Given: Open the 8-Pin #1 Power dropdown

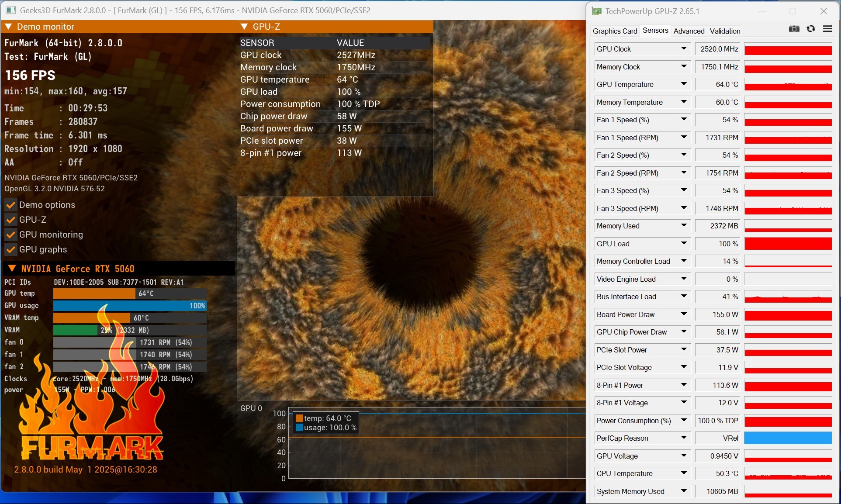Looking at the screenshot, I should click(684, 385).
